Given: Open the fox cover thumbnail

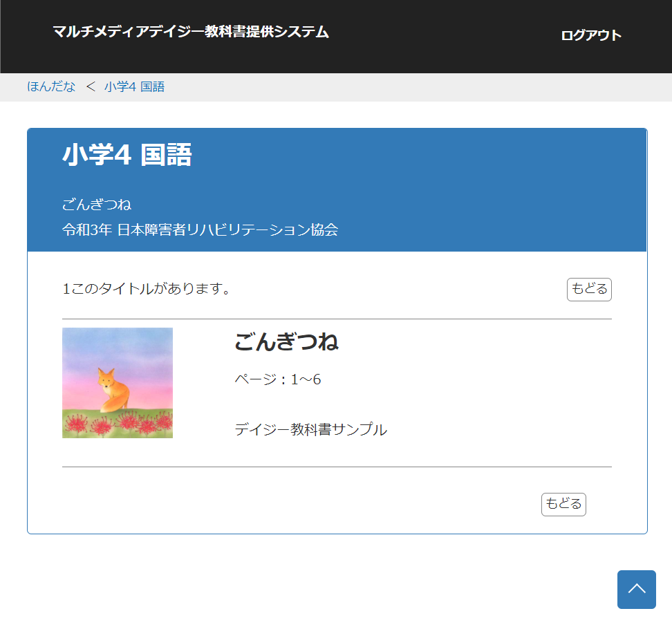Looking at the screenshot, I should pos(118,383).
